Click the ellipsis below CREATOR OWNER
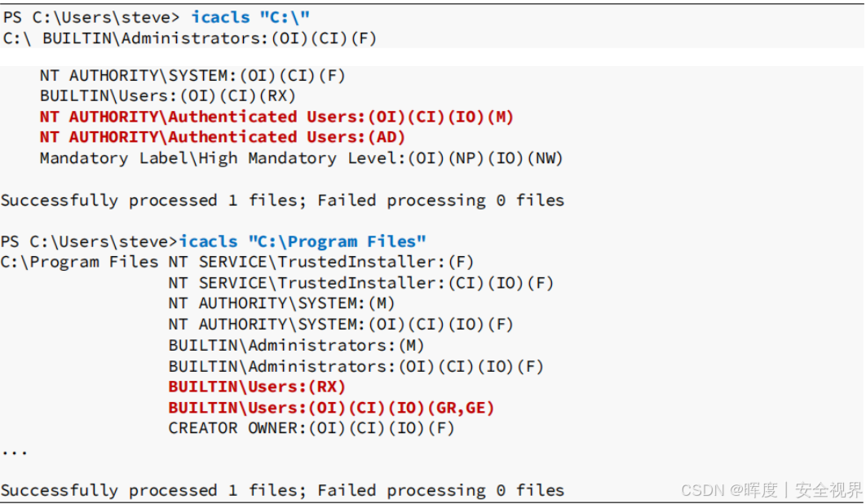 14,450
